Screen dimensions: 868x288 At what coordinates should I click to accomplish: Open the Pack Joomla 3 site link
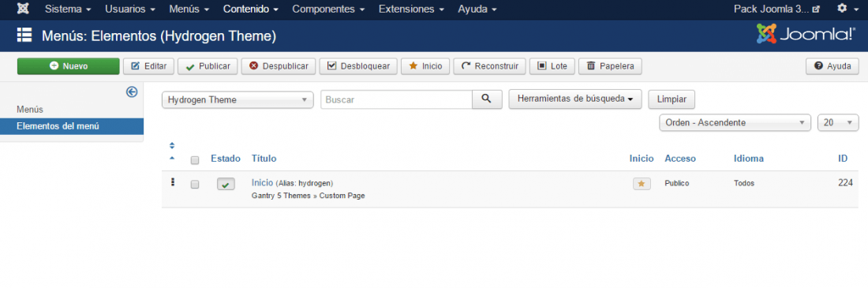776,9
